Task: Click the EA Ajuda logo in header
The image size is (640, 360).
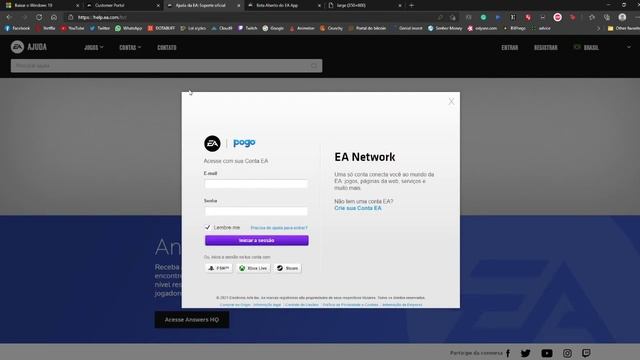Action: pyautogui.click(x=29, y=47)
